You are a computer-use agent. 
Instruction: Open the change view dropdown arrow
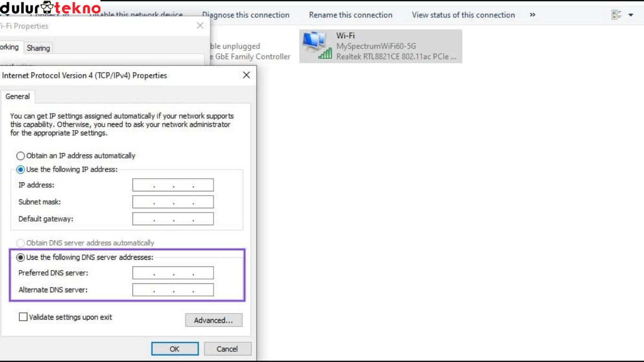point(631,15)
